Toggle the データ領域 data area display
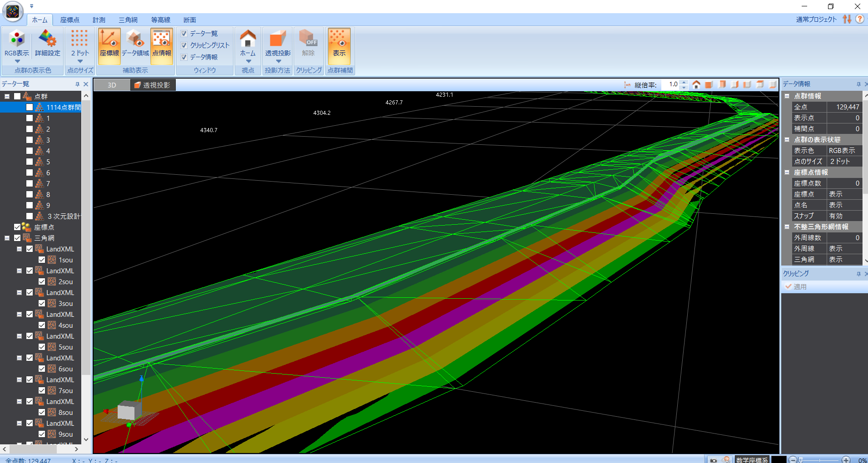Screen dimensions: 868x463 coord(135,44)
